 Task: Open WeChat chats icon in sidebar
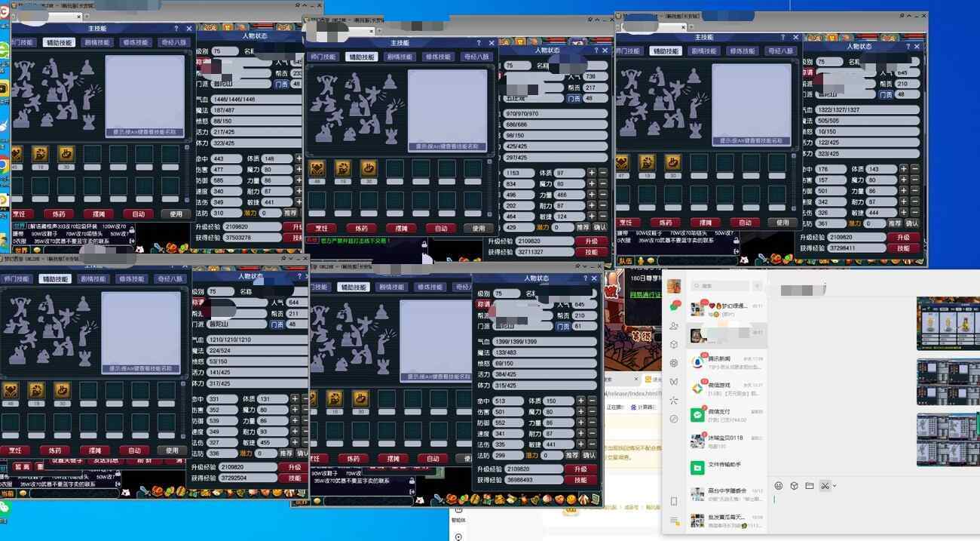point(674,306)
